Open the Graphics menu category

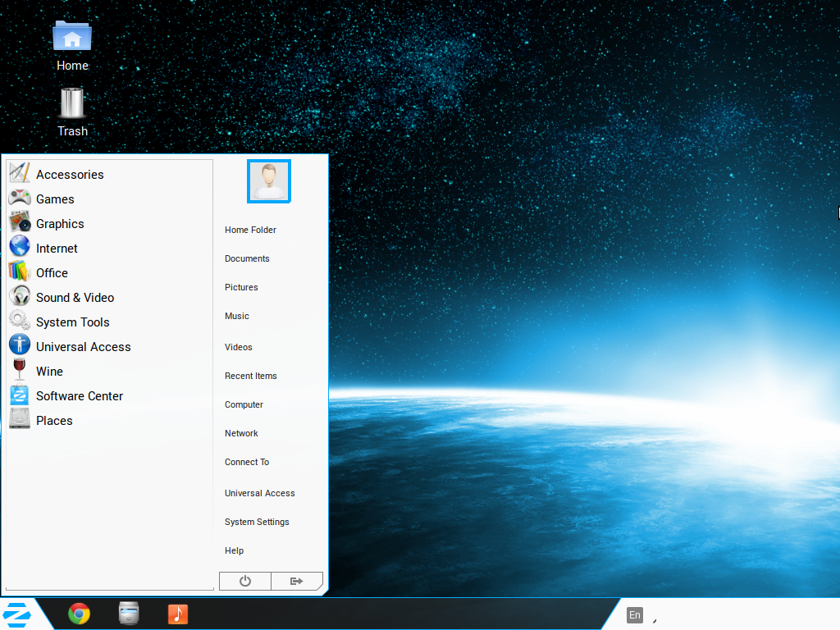(60, 224)
